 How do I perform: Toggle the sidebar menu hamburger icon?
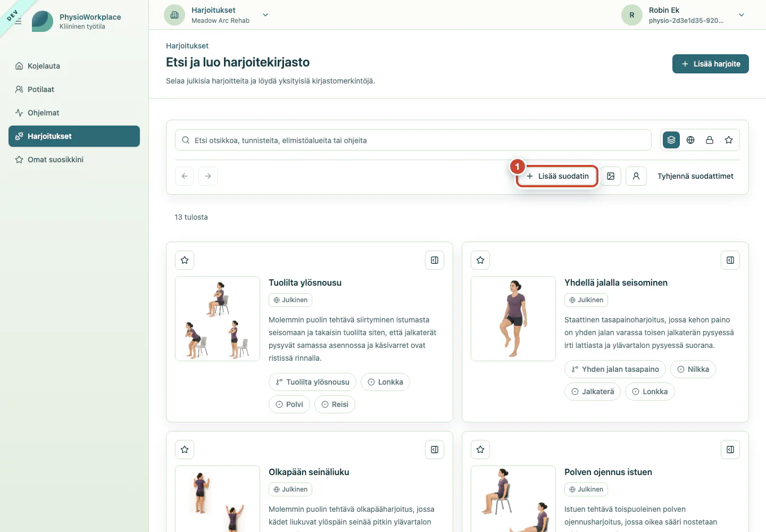pos(18,21)
